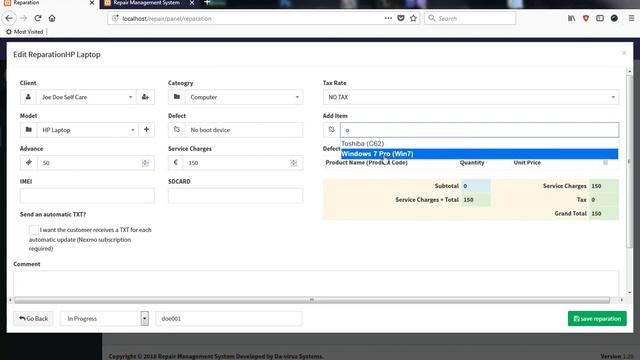
Task: Close the Repair Management System tab
Action: [192, 3]
